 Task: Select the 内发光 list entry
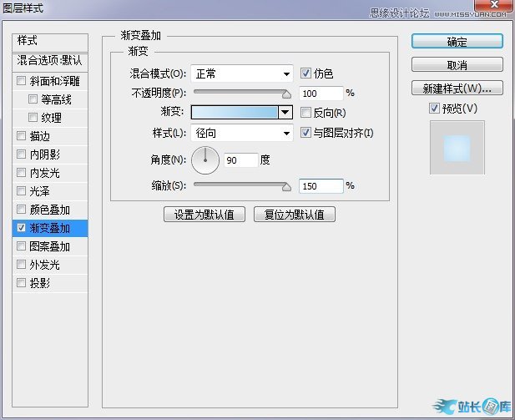(x=50, y=173)
